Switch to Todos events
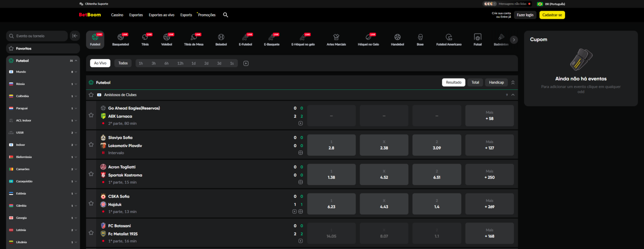 coord(123,63)
